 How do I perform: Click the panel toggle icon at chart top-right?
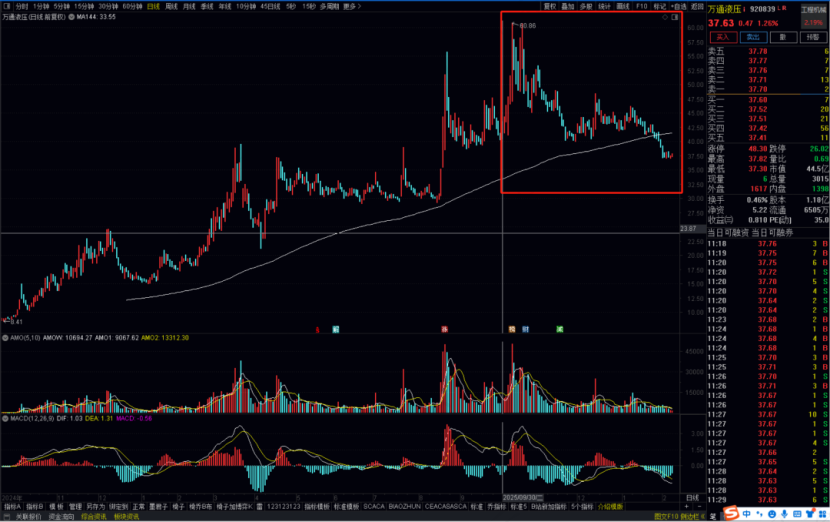[x=677, y=17]
